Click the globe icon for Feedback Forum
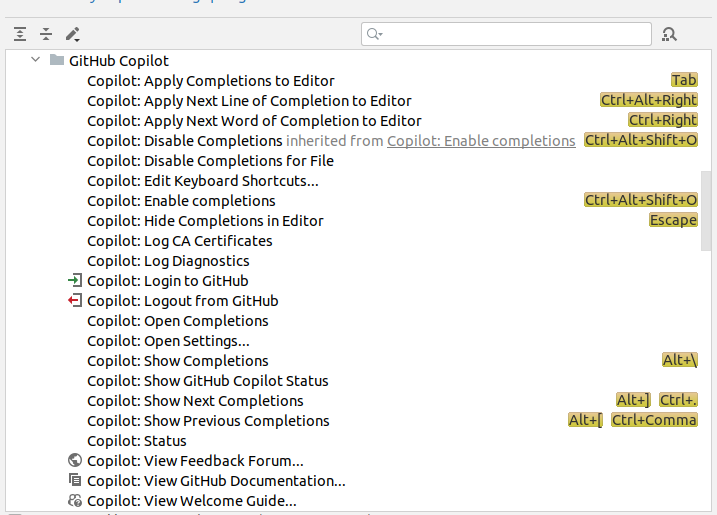The height and width of the screenshot is (515, 717). tap(75, 460)
